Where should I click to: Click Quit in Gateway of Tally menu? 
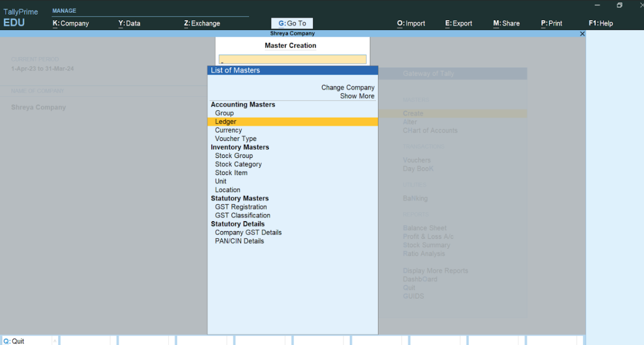pos(409,287)
